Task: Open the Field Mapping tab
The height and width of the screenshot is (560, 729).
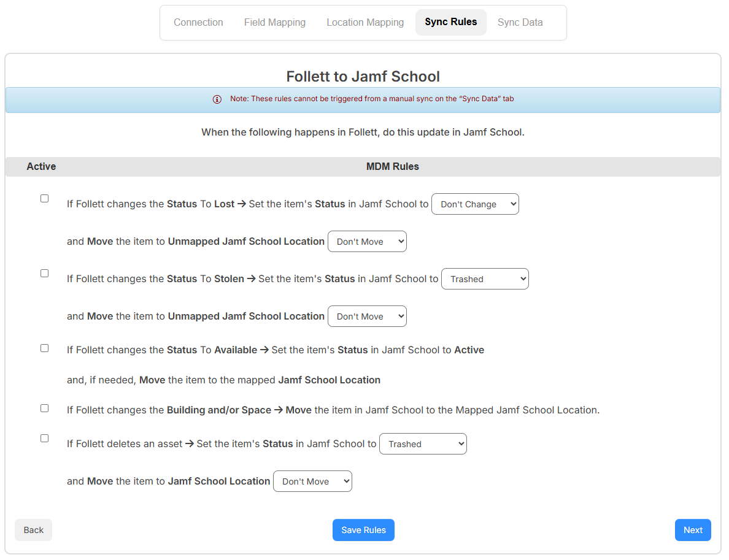Action: tap(274, 22)
